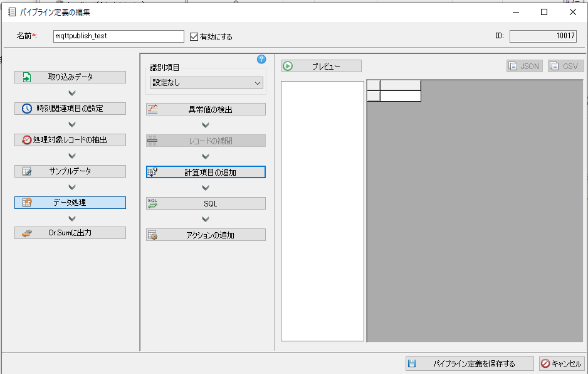Screen dimensions: 588x374
Task: Click the 名前 input field with mqttpublish_test
Action: (118, 36)
